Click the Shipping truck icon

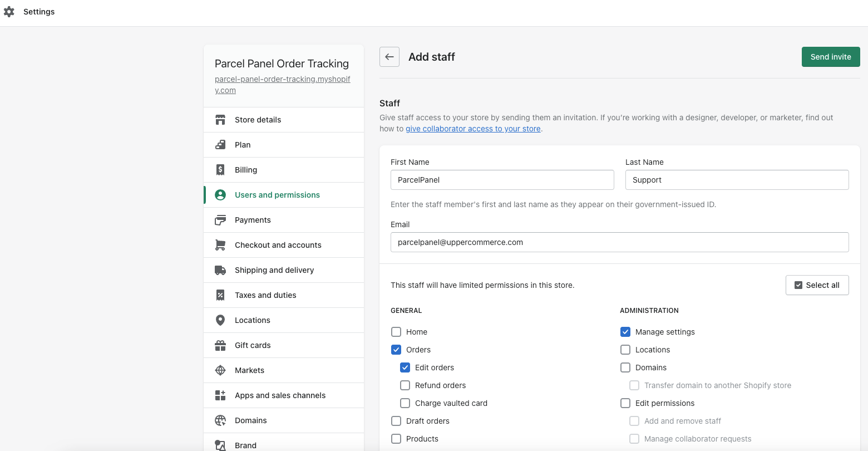220,270
